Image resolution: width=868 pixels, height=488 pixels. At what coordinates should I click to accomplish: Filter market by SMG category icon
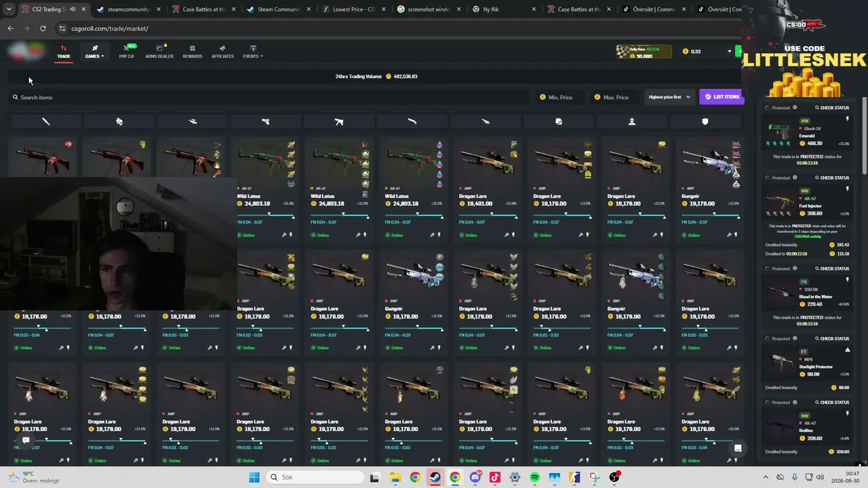coord(339,121)
